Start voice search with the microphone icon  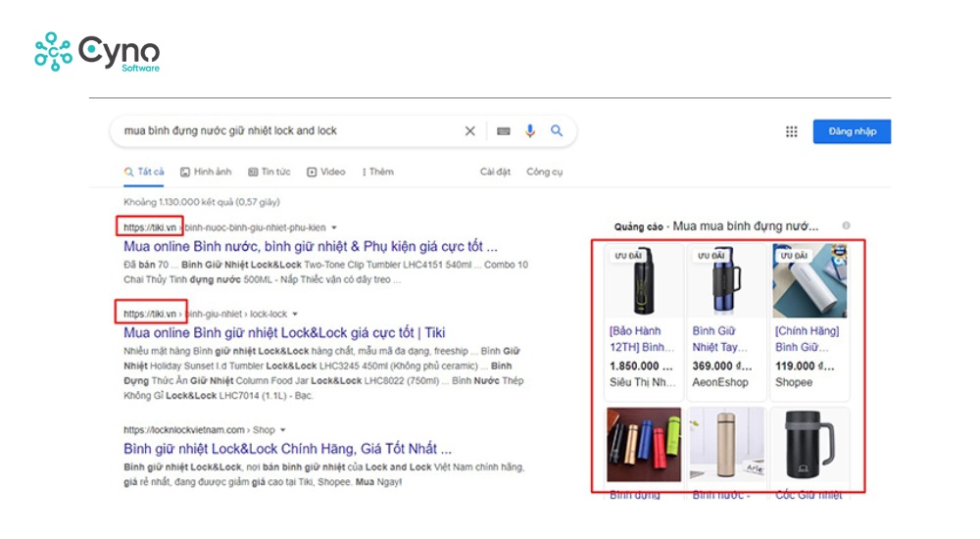pos(530,130)
